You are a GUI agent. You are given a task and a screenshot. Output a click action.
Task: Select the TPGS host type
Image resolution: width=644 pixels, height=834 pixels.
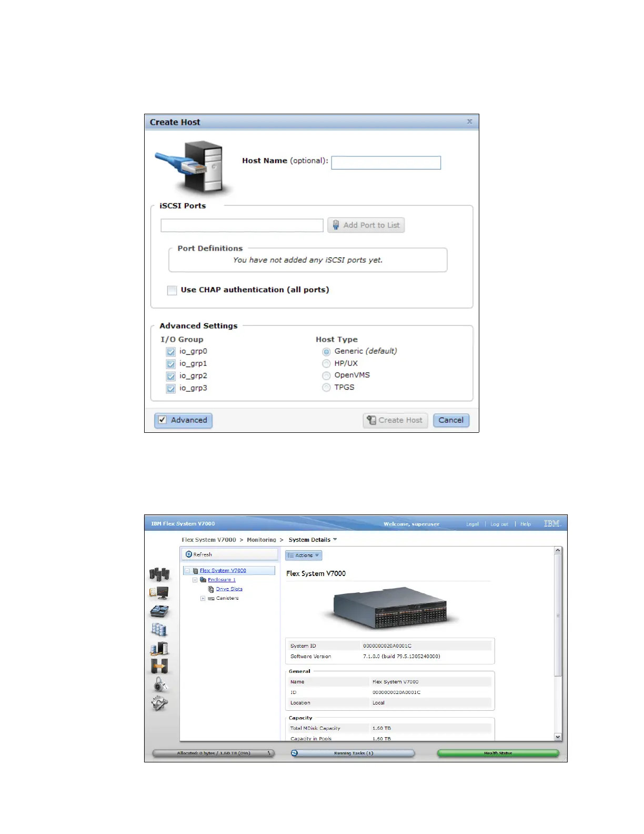[x=326, y=388]
